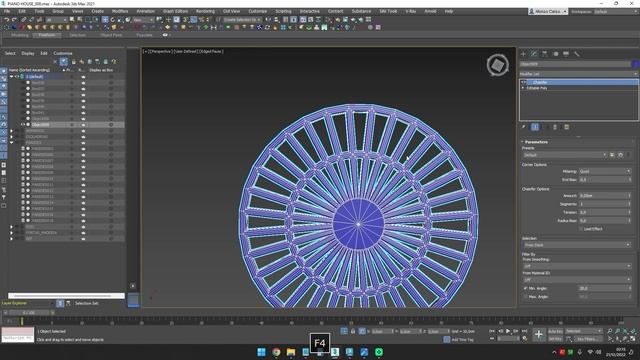Click the Windows Start button
This screenshot has width=640, height=360.
coord(262,352)
